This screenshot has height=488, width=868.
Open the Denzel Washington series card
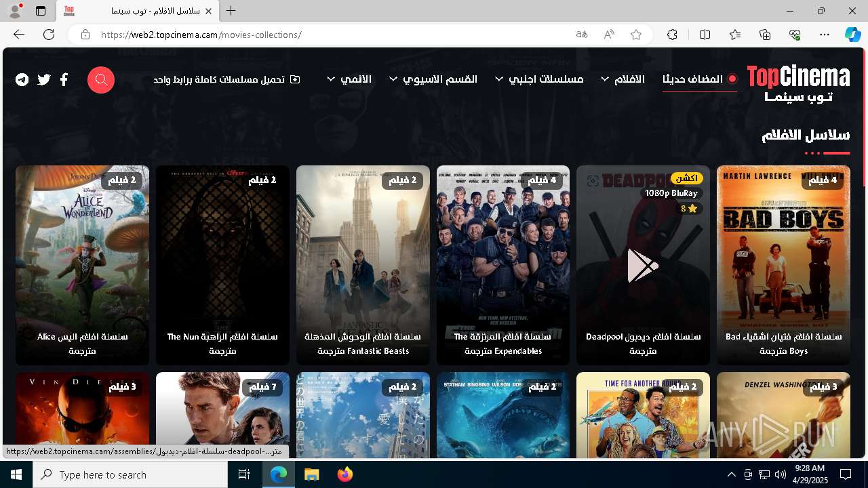[x=783, y=415]
